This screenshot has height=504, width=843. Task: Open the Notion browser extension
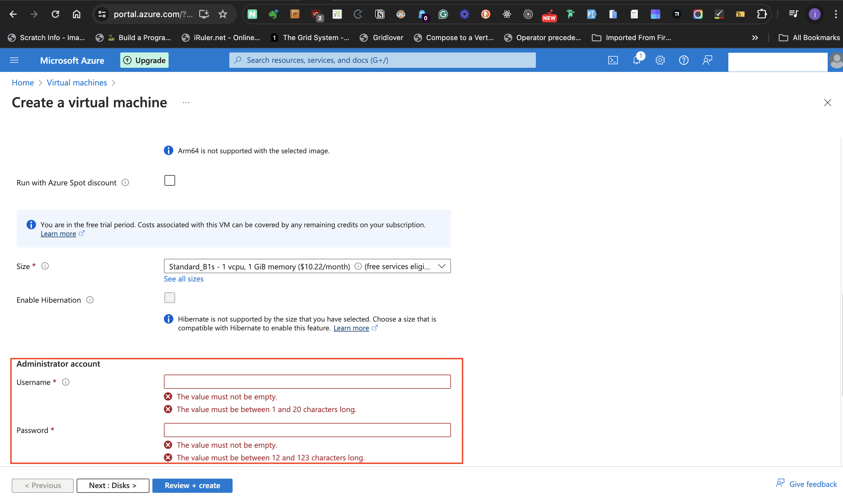[x=380, y=14]
